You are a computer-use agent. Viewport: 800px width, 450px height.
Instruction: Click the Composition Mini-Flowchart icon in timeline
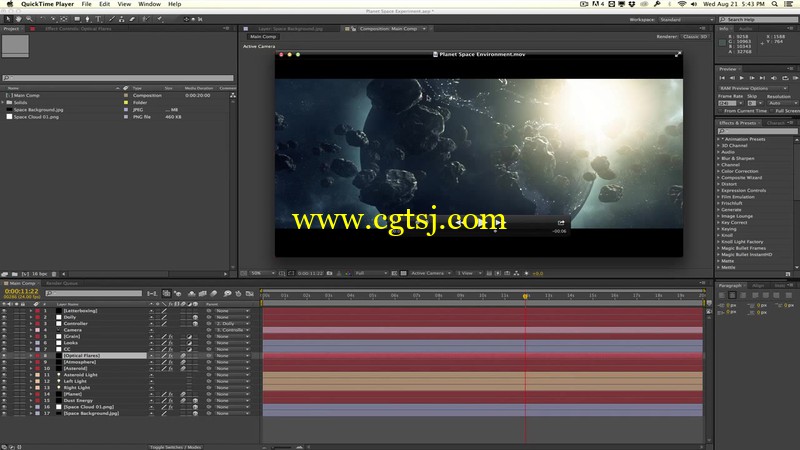click(152, 293)
